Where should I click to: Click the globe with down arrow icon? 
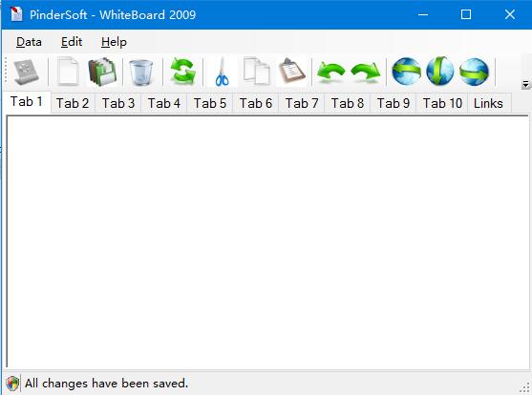[x=440, y=72]
